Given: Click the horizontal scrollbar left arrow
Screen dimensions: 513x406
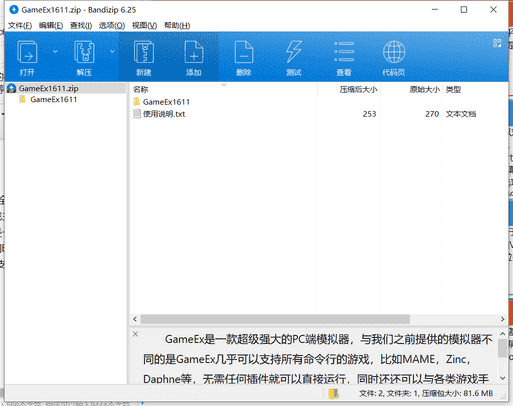Looking at the screenshot, I should pyautogui.click(x=135, y=319).
